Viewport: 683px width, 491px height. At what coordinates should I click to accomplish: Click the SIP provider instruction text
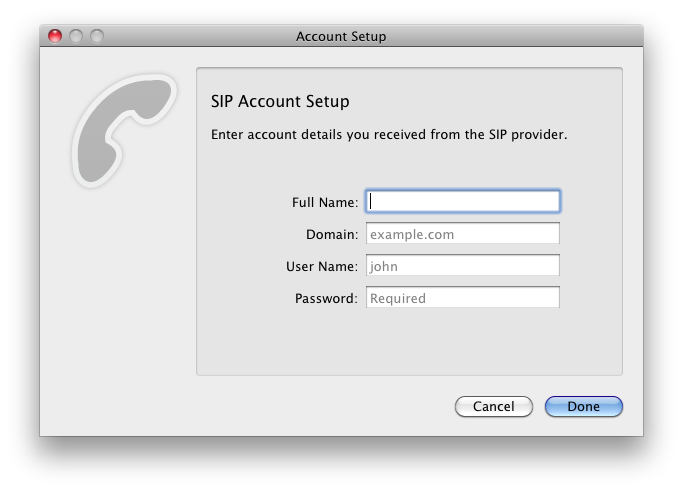389,134
